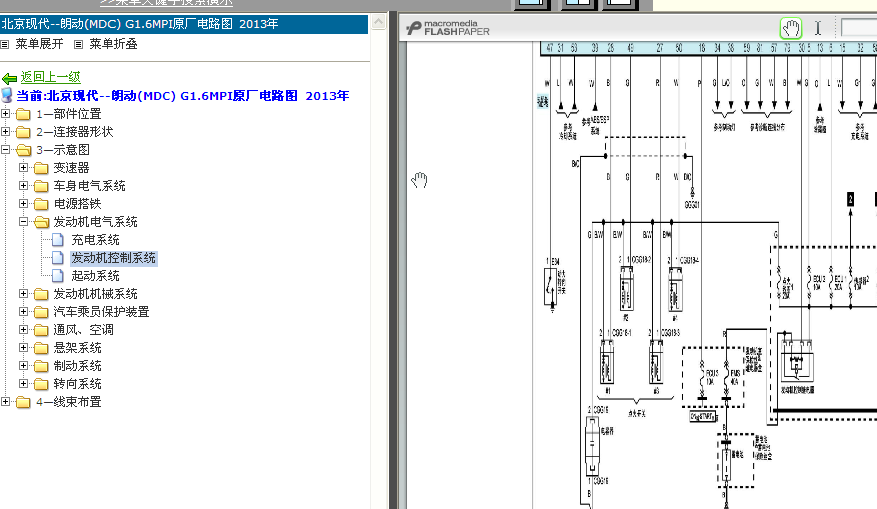Click the Macromedia FlashPaper logo
Image resolution: width=877 pixels, height=509 pixels.
pyautogui.click(x=448, y=28)
